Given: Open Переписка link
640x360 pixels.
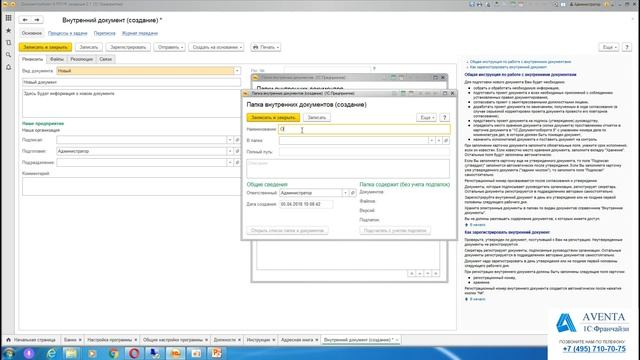Looking at the screenshot, I should point(104,33).
